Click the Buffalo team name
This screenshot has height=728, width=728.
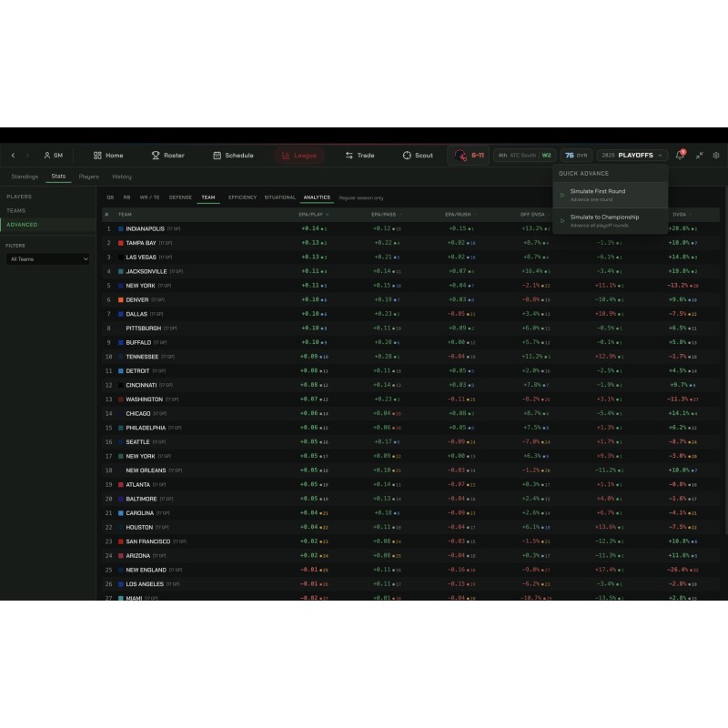[x=138, y=343]
